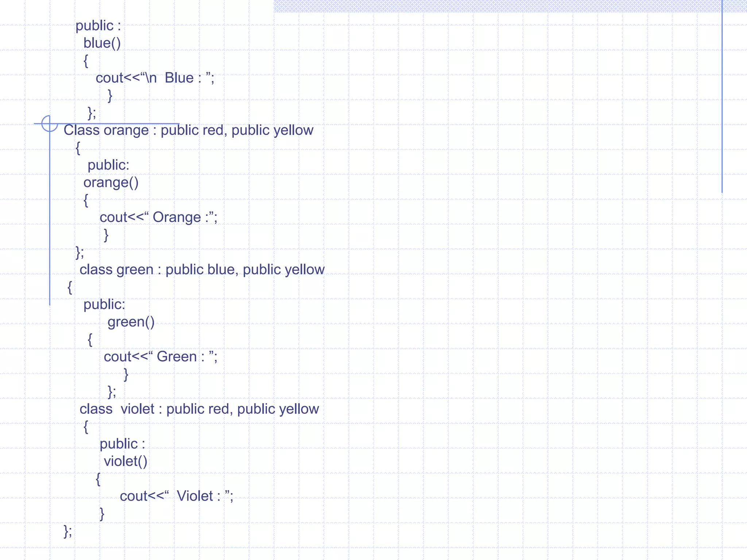
Task: Select the 'Class orange' declaration line
Action: (x=188, y=130)
